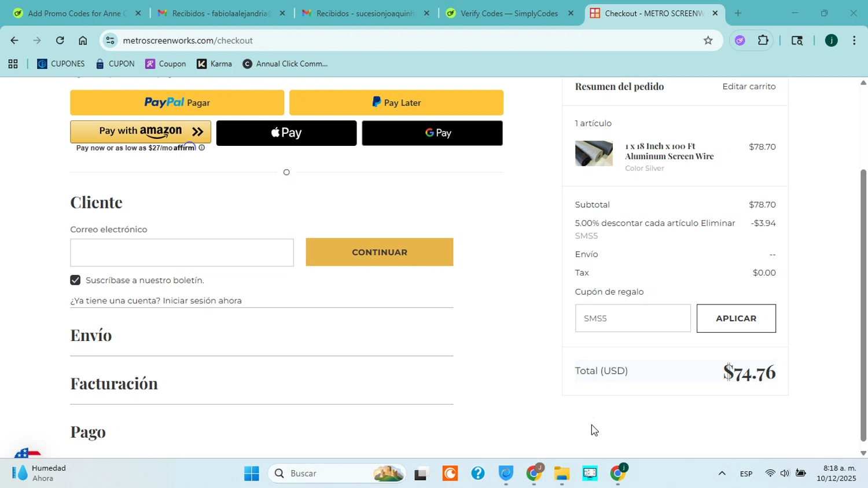Open the CUPON bookmark
This screenshot has width=868, height=488.
115,64
